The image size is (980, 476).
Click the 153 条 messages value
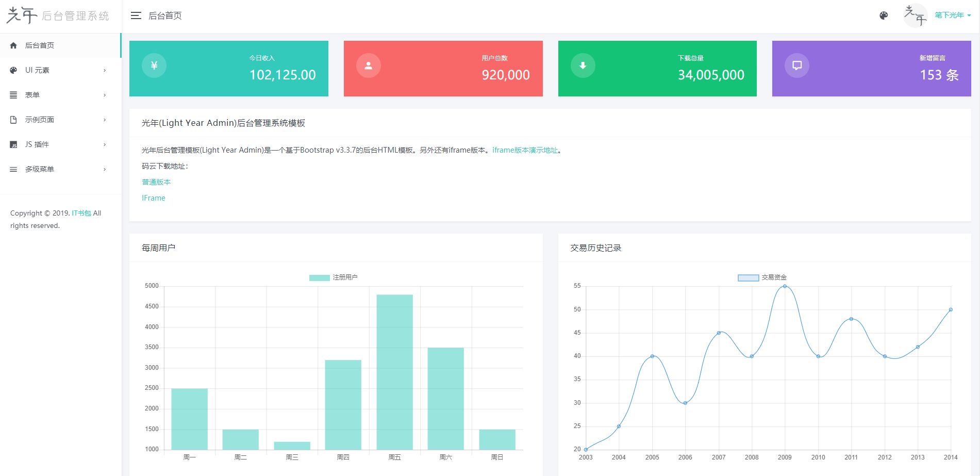coord(939,75)
